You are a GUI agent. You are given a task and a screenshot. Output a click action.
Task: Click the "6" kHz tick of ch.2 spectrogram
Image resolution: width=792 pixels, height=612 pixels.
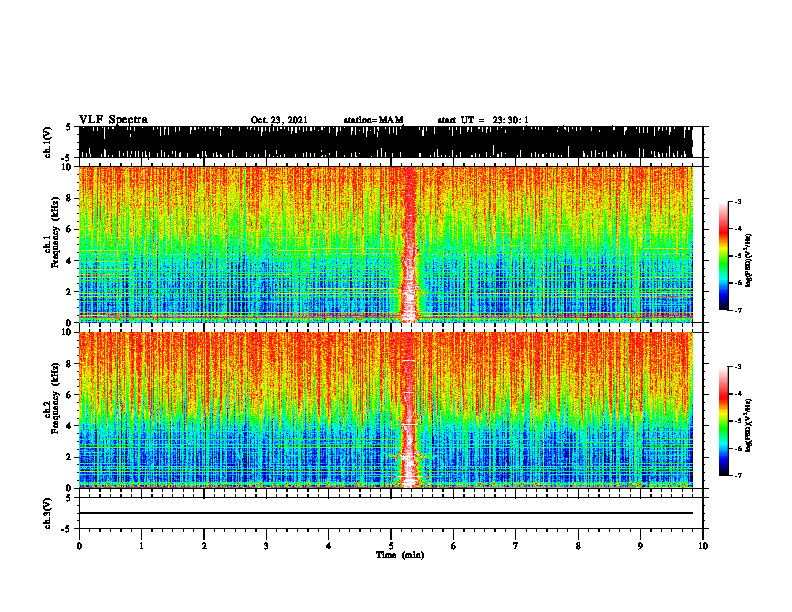[x=71, y=395]
